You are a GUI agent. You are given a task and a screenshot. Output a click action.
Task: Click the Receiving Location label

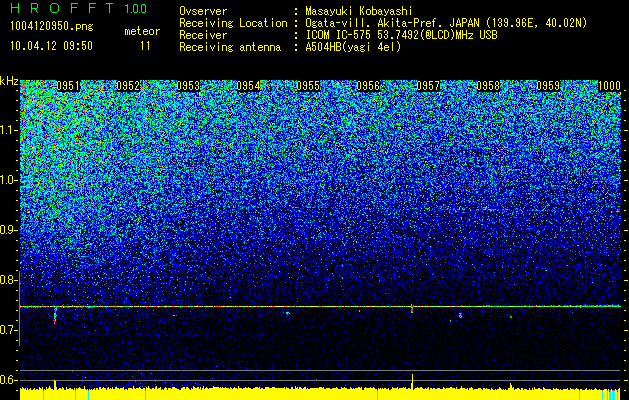click(x=233, y=23)
